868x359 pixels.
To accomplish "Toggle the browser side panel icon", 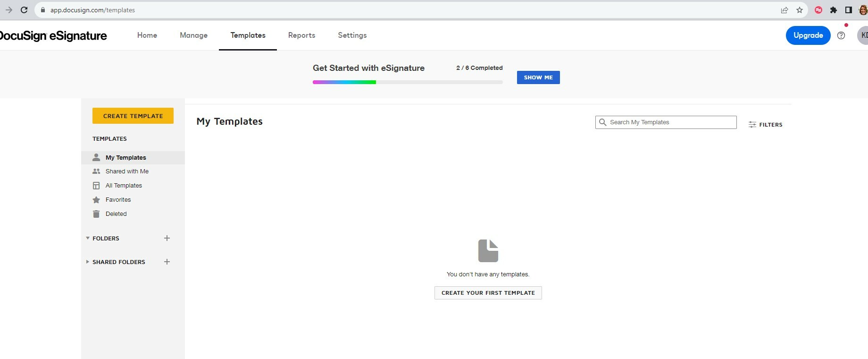I will tap(848, 10).
